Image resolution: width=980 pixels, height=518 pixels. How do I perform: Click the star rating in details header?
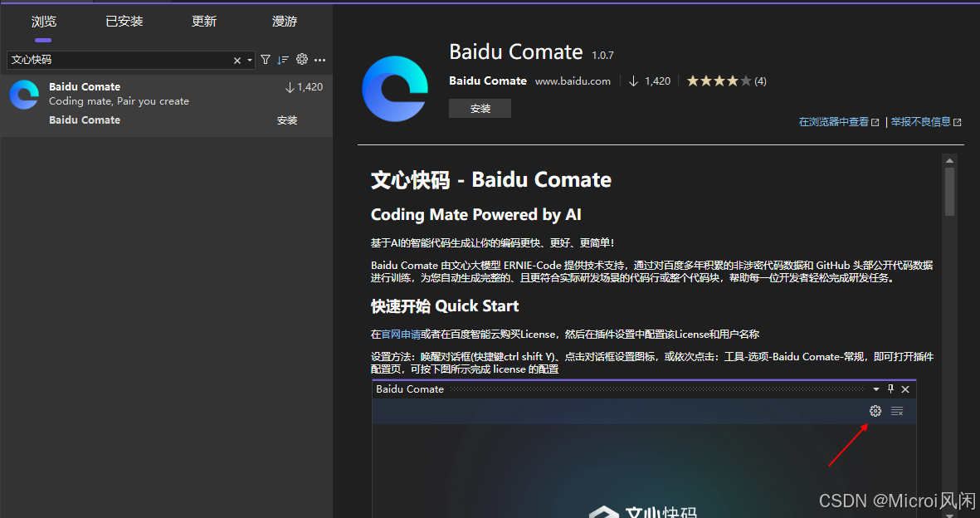click(719, 81)
